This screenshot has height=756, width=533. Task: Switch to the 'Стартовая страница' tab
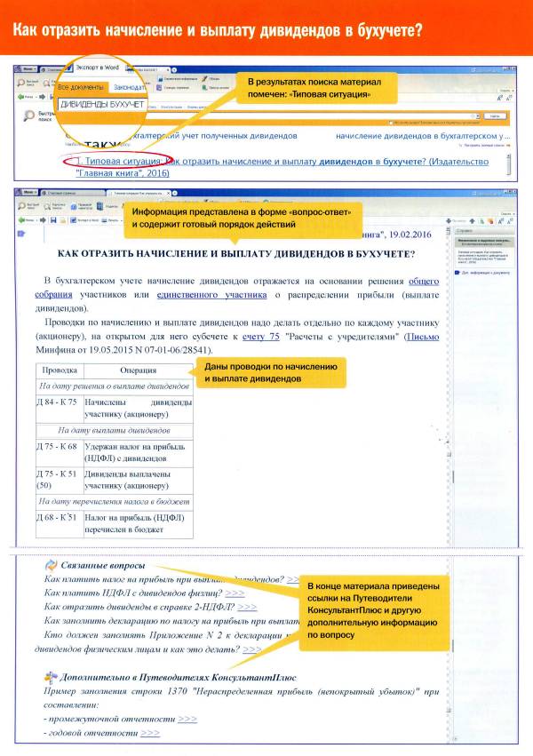72,193
